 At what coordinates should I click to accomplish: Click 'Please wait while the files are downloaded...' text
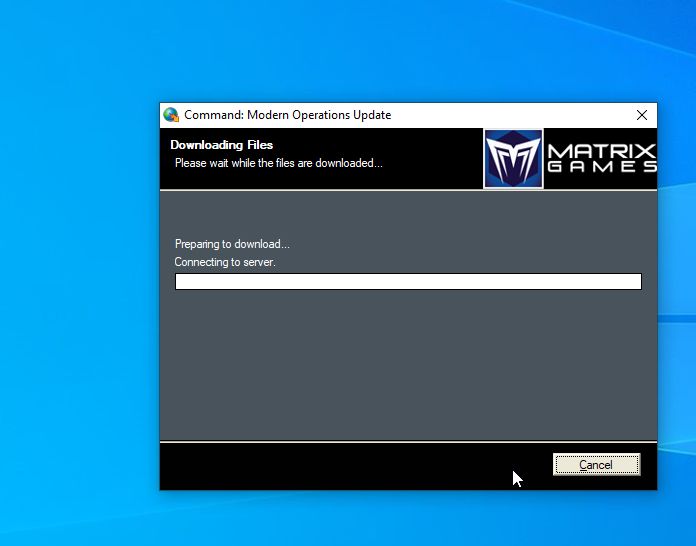[x=278, y=163]
